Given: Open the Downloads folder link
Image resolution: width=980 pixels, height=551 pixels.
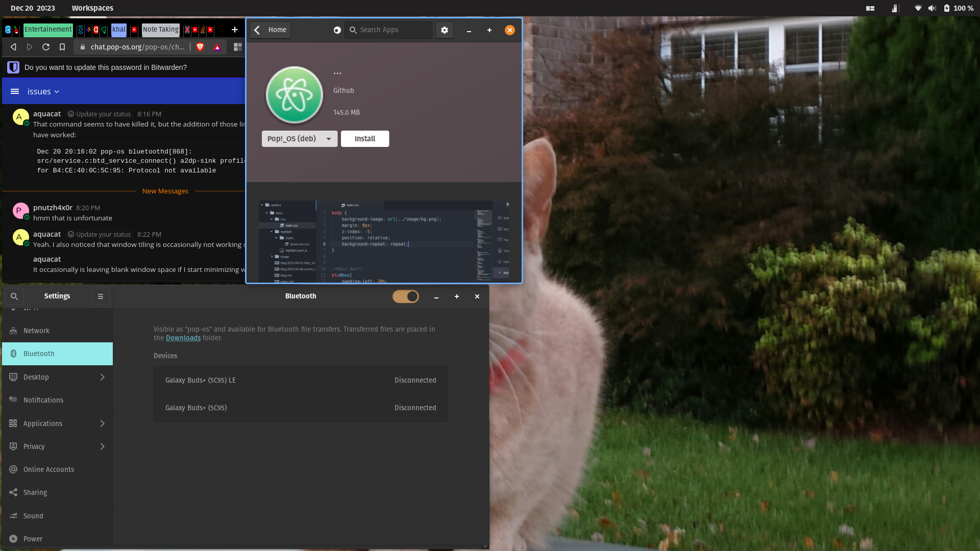Looking at the screenshot, I should coord(183,338).
